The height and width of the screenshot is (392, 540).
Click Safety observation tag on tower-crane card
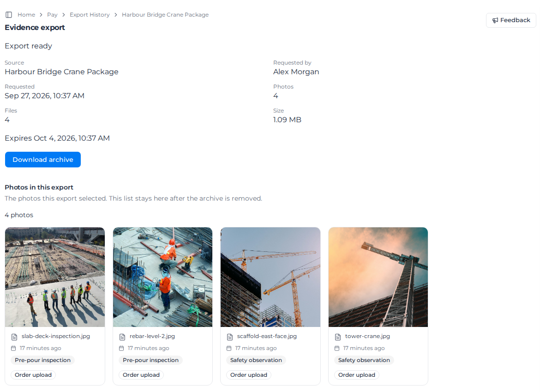point(364,360)
